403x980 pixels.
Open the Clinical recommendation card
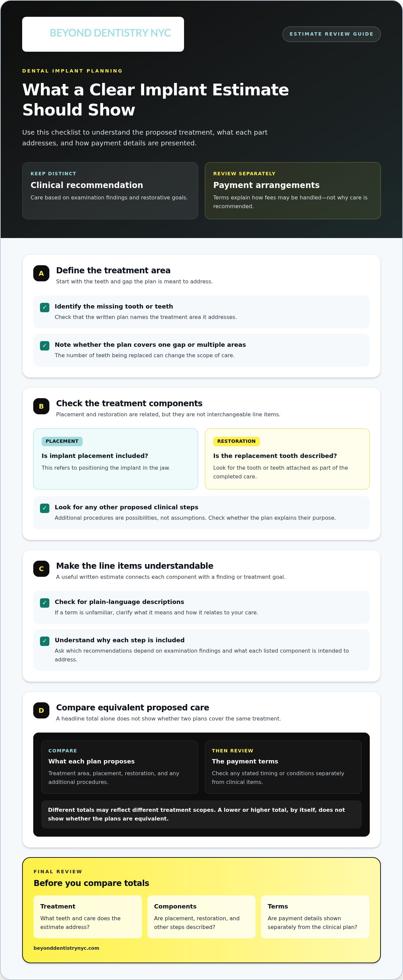pos(110,191)
